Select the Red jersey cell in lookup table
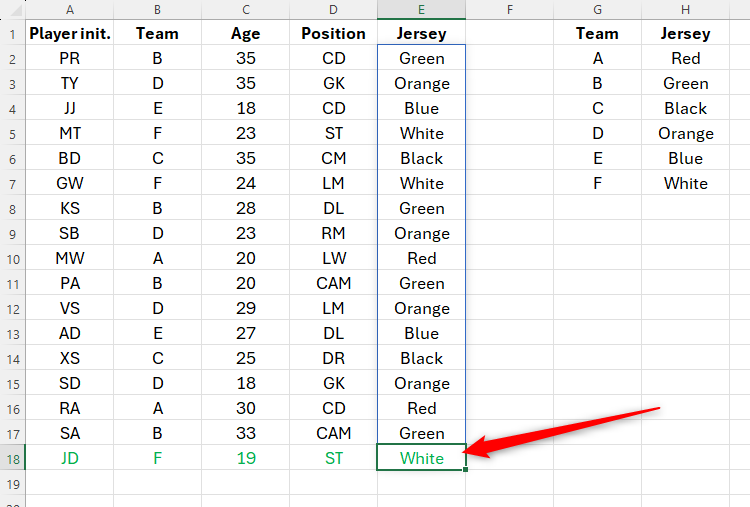 [x=685, y=58]
